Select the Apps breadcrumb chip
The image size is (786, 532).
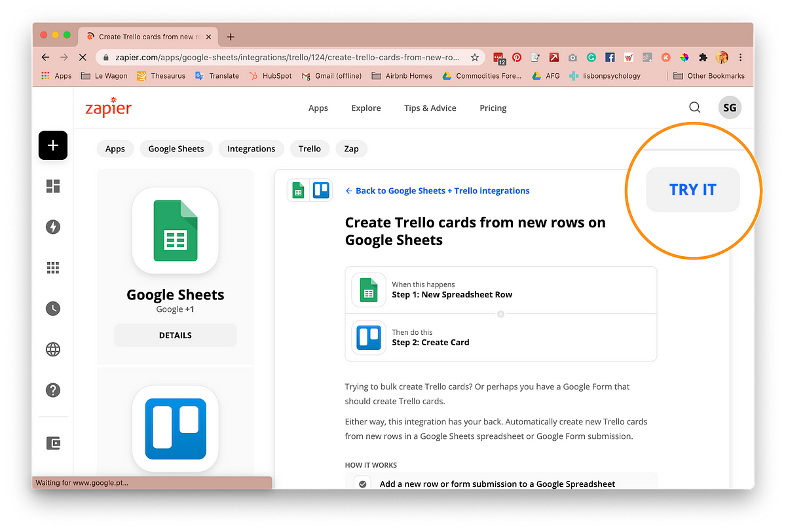[115, 149]
